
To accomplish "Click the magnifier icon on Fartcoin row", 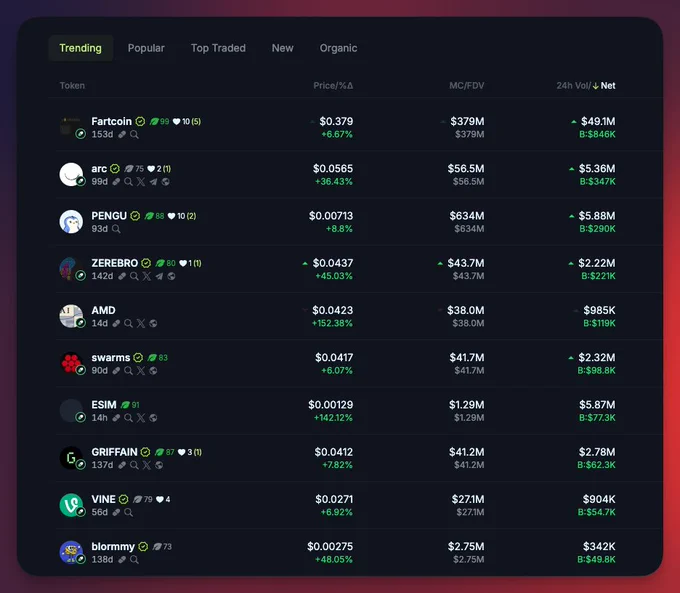I will tap(134, 134).
